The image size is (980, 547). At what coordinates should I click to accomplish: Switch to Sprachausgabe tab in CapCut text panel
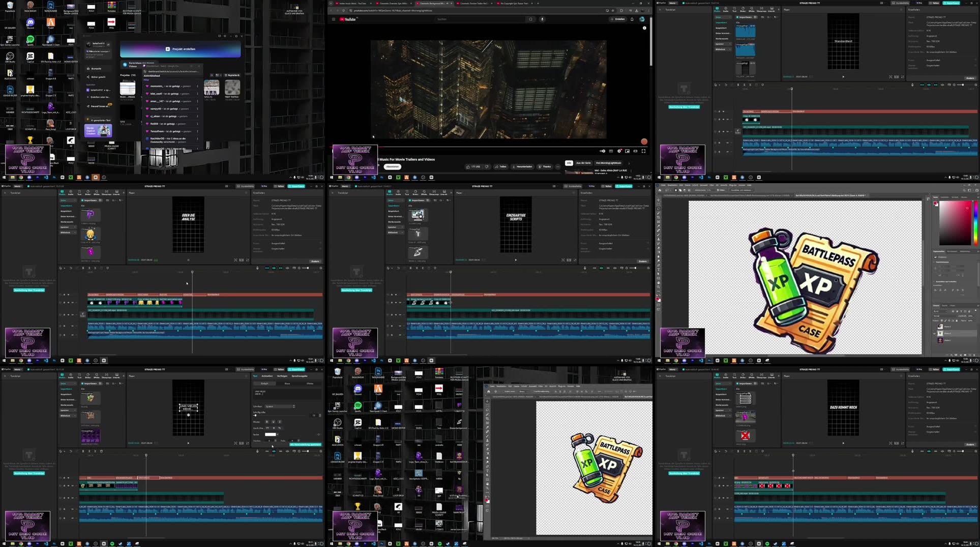click(x=300, y=376)
